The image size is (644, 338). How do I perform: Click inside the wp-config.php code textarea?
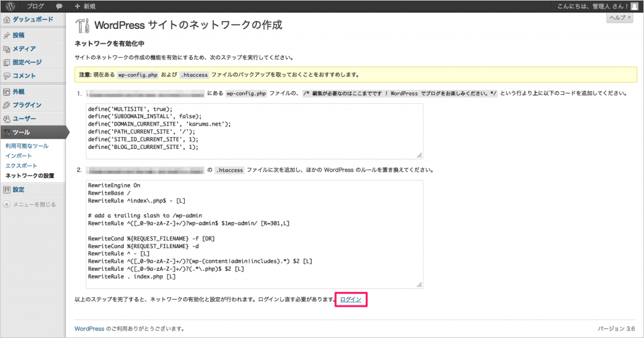(254, 131)
